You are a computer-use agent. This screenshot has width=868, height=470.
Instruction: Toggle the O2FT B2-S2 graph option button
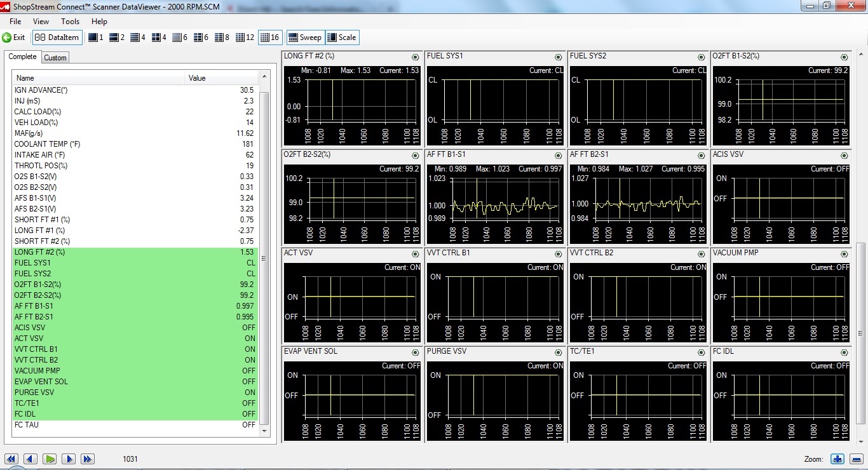pyautogui.click(x=416, y=156)
